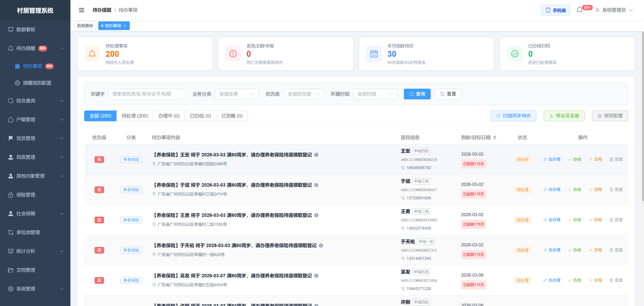Click the alert icon on 紧急注销/申报 card
644x306 pixels.
pos(233,54)
